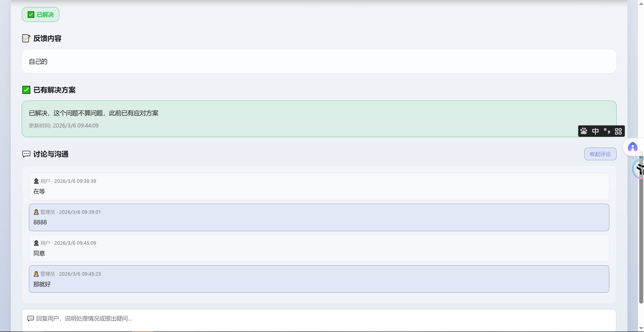Image resolution: width=644 pixels, height=332 pixels.
Task: Click the notepad icon beside 反馈内容
Action: [x=26, y=38]
